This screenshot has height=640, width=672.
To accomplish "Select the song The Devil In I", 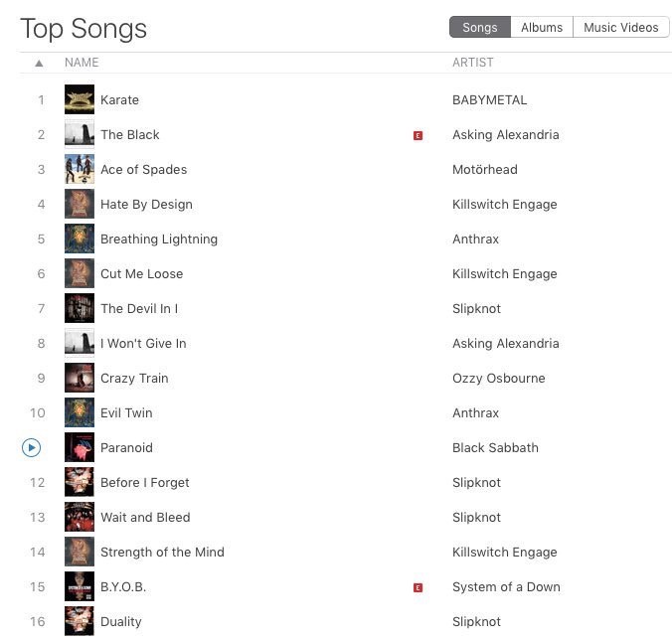I will [139, 308].
